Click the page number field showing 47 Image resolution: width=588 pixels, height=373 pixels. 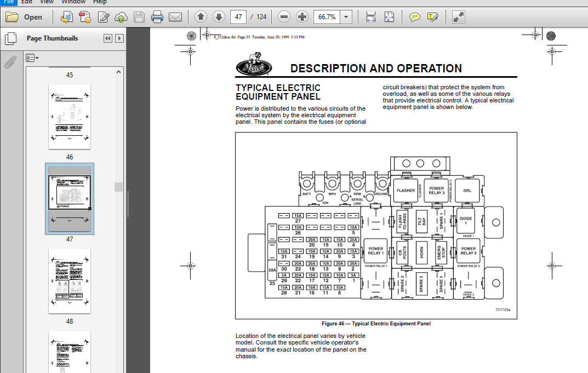(238, 17)
